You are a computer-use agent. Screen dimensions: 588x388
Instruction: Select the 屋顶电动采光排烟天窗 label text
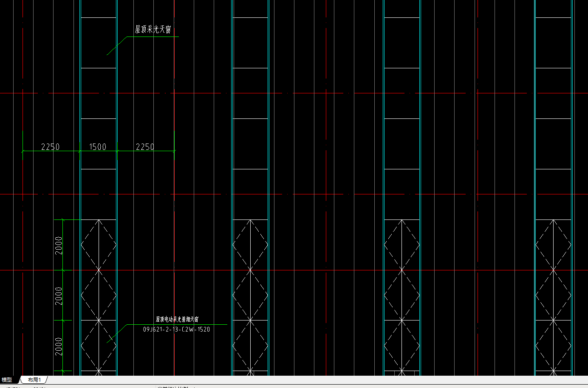(x=177, y=319)
